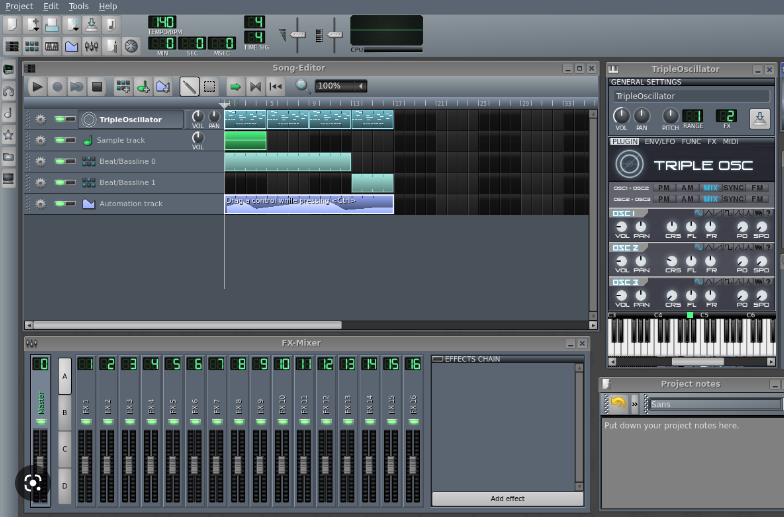
Task: Toggle mute on Beat/Bassline 0 track
Action: [x=61, y=161]
